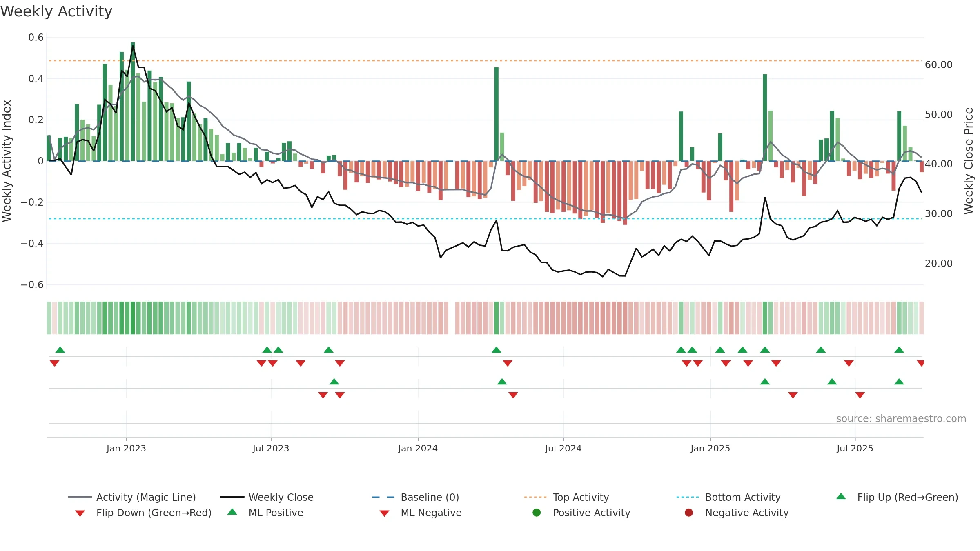This screenshot has height=551, width=980.
Task: Click the 60.00 price axis label
Action: tap(939, 64)
